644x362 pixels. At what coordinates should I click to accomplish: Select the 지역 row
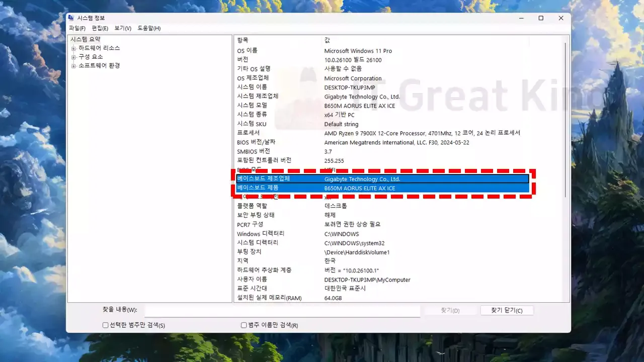[382, 261]
